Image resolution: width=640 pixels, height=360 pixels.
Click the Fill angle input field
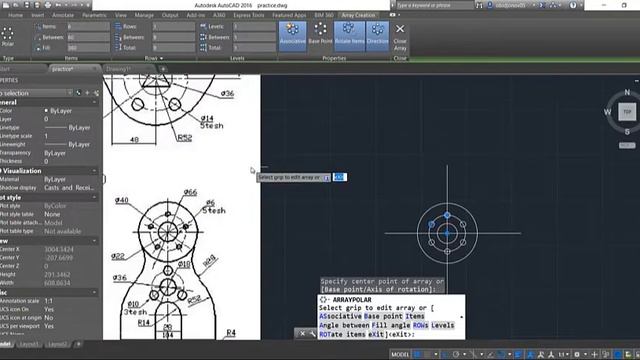[88, 48]
